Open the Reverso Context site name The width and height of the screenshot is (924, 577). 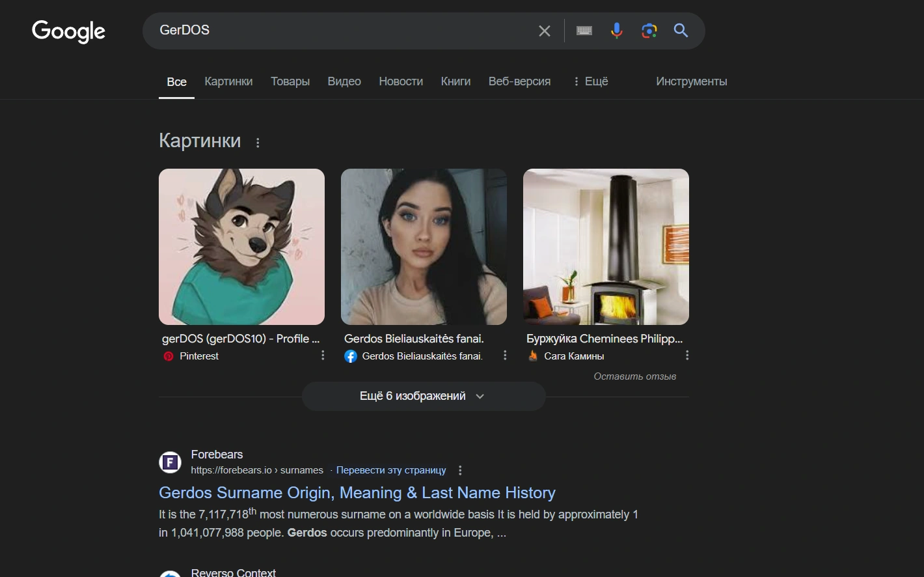[233, 572]
